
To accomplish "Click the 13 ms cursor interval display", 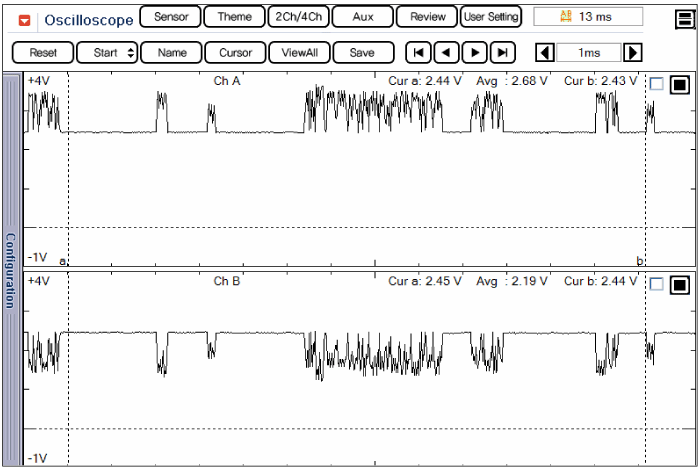I will click(588, 17).
